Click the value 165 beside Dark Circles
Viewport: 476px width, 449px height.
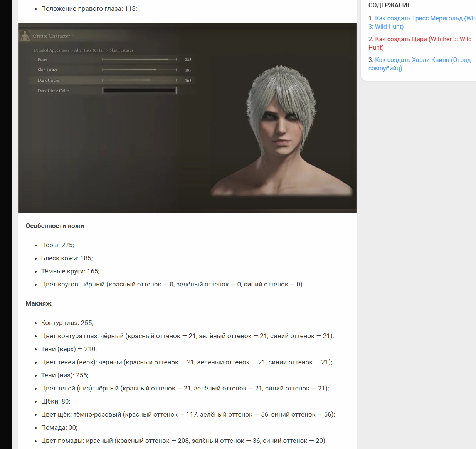point(188,80)
